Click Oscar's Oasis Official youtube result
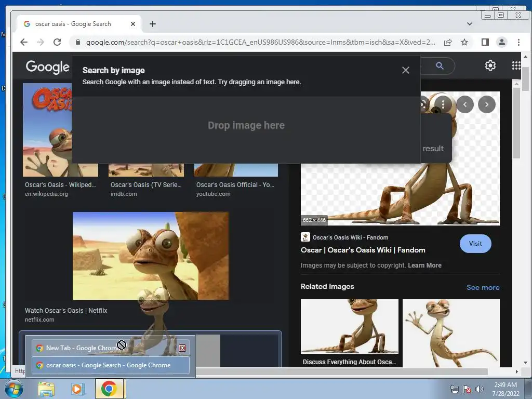This screenshot has height=399, width=532. pos(235,185)
